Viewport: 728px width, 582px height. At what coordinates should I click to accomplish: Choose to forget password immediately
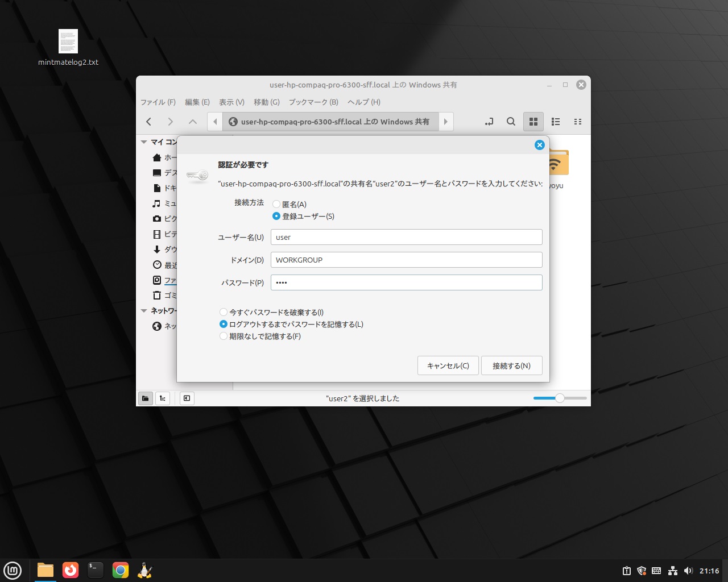point(224,313)
